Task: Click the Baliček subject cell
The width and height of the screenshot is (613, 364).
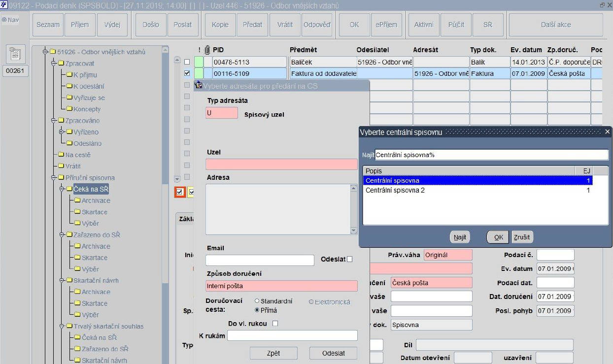Action: pos(322,62)
